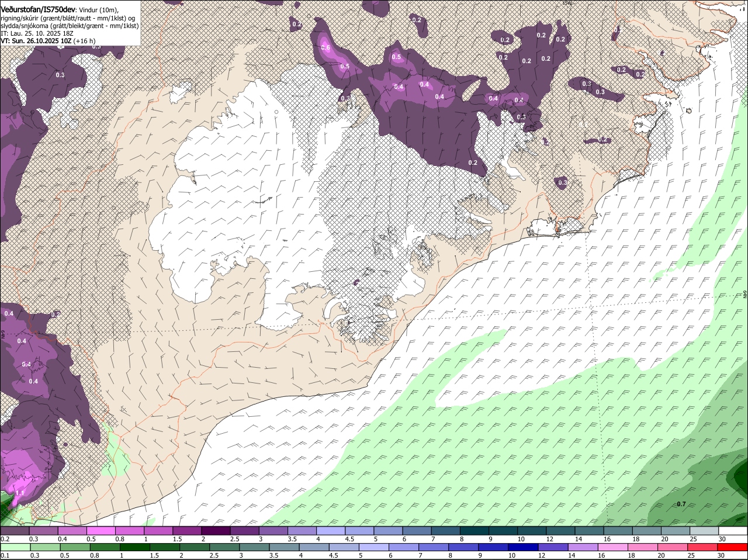Click the light pink swatch between 16 and 18 in rain scale
Image resolution: width=748 pixels, height=560 pixels.
coord(614,547)
